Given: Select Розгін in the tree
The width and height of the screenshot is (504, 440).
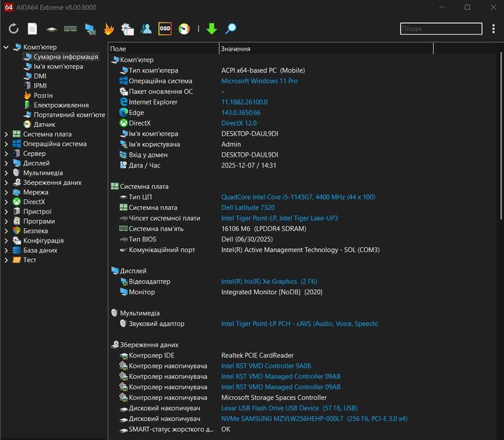Looking at the screenshot, I should coord(43,96).
